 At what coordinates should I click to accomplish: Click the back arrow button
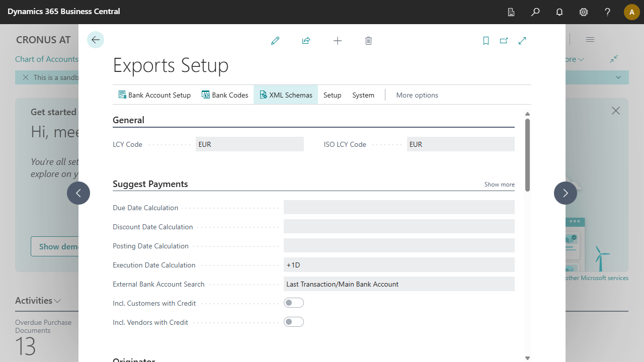click(x=96, y=40)
